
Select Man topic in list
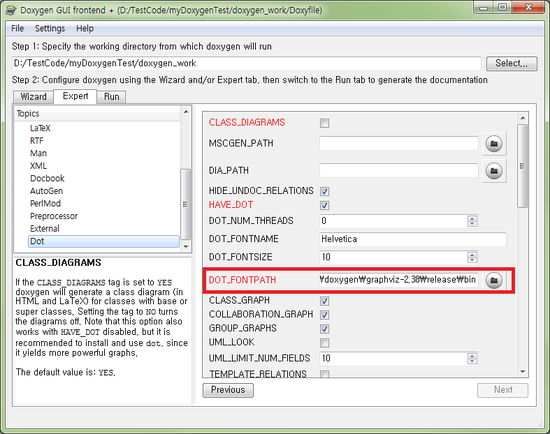(x=38, y=153)
